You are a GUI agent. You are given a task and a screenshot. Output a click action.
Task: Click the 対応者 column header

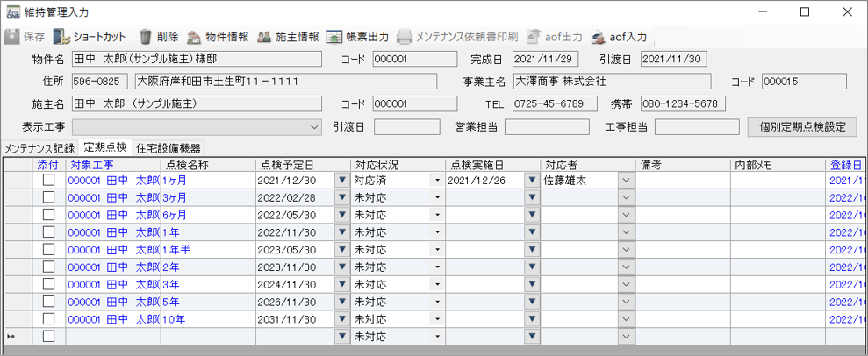(588, 165)
